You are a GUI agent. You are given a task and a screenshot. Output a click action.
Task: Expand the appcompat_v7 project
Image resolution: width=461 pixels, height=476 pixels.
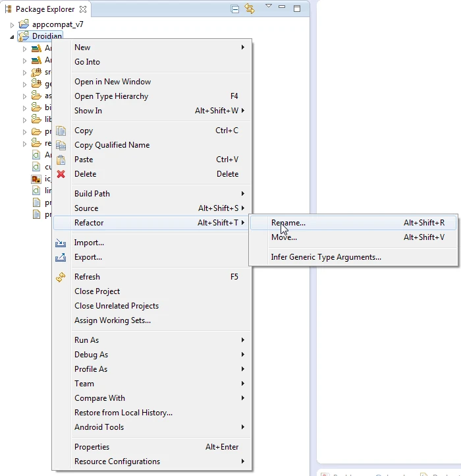tap(12, 25)
